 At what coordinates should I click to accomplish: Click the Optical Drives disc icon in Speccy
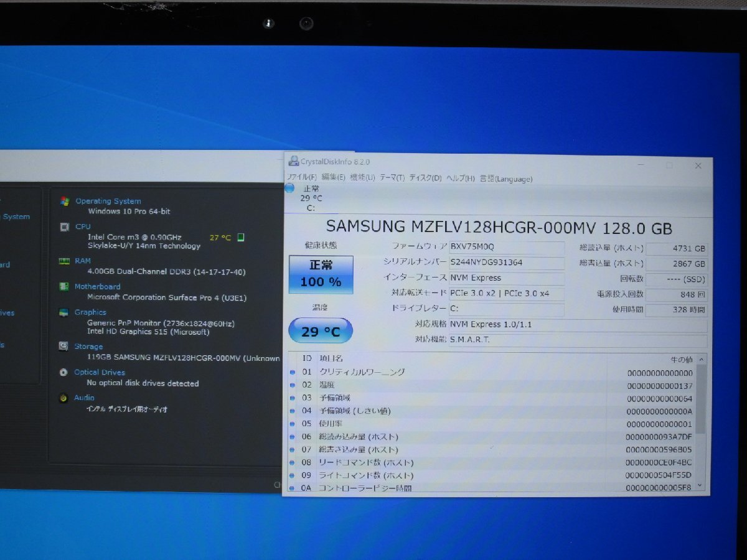coord(63,372)
